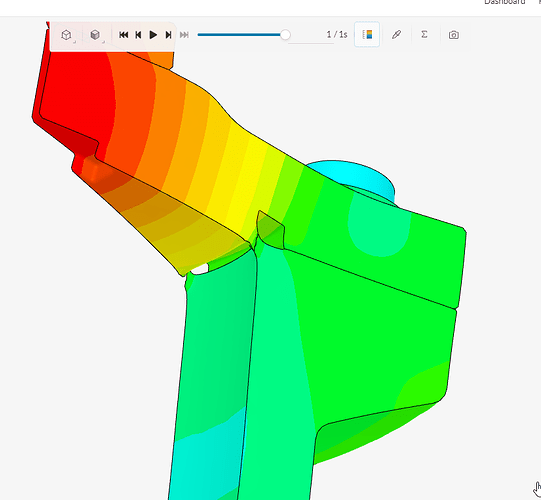The width and height of the screenshot is (541, 500).
Task: Open the sigma statistics tool
Action: 424,35
